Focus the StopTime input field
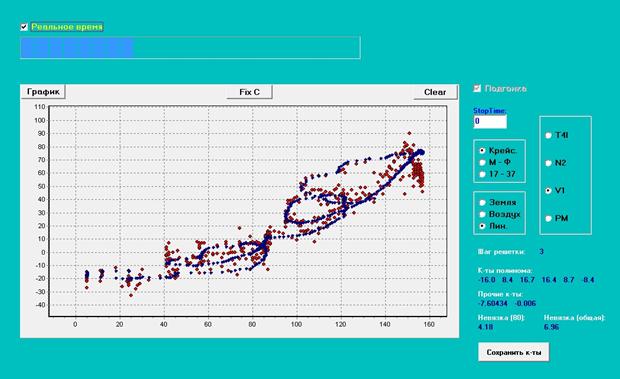Viewport: 620px width, 379px height. [490, 121]
